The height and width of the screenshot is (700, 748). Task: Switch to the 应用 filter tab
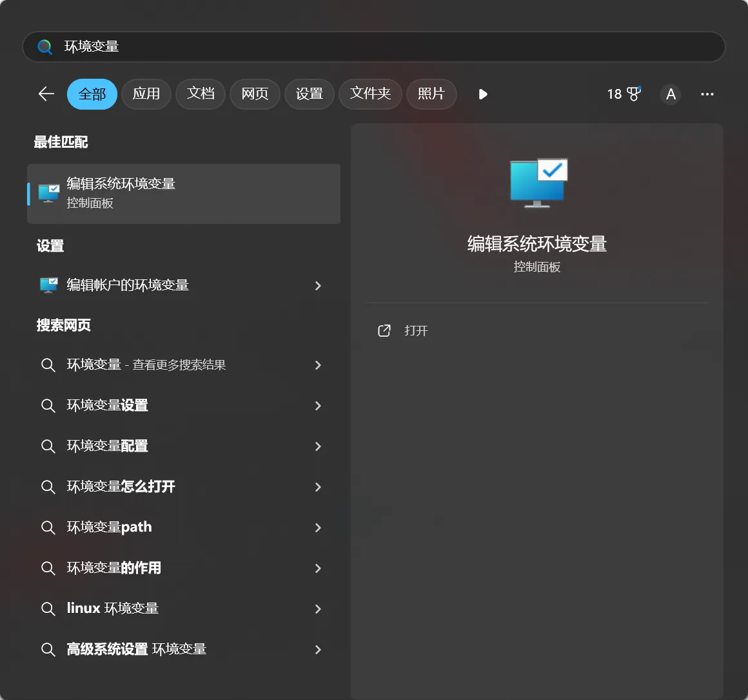[x=146, y=94]
